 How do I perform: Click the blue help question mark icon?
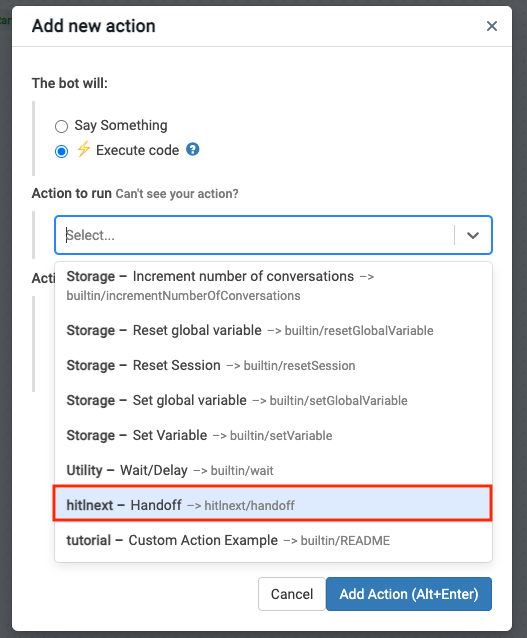[192, 149]
